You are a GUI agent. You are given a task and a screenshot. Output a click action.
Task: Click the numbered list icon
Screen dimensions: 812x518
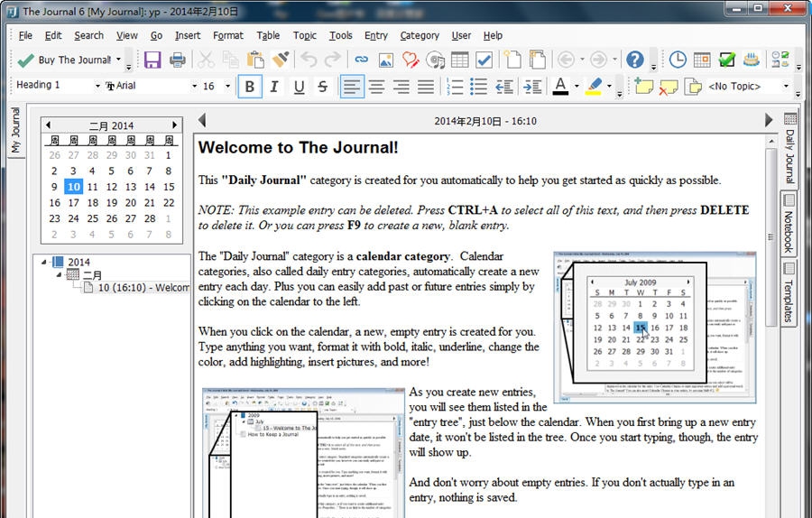click(454, 87)
